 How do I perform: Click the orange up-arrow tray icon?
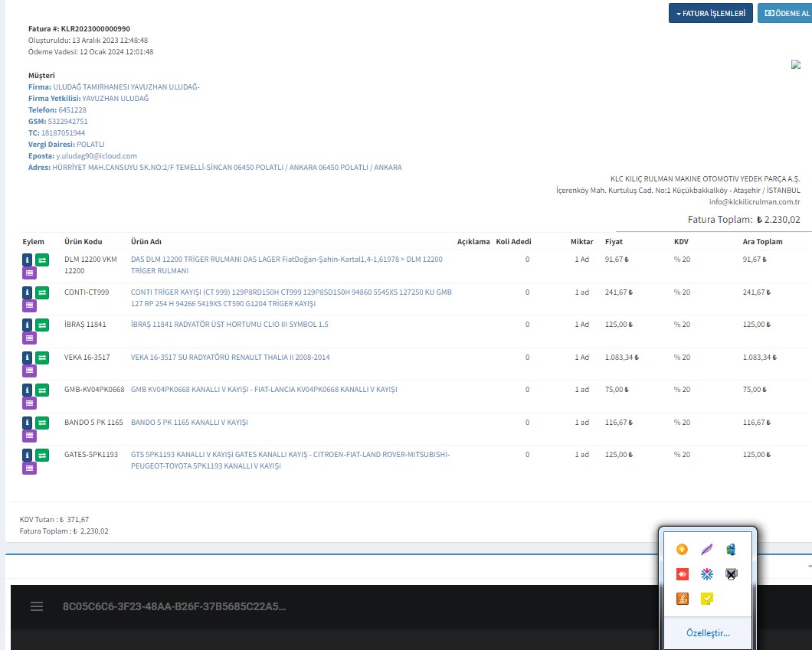(x=682, y=550)
